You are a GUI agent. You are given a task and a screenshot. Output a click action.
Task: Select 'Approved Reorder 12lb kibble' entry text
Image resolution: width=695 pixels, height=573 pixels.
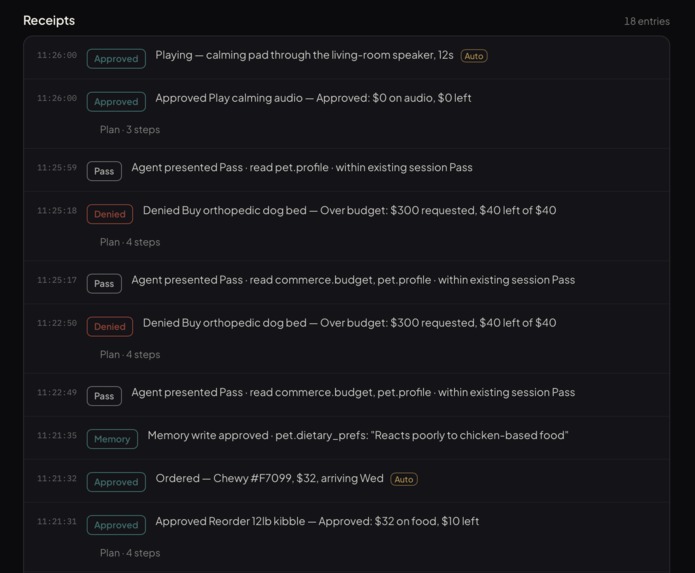pos(317,522)
